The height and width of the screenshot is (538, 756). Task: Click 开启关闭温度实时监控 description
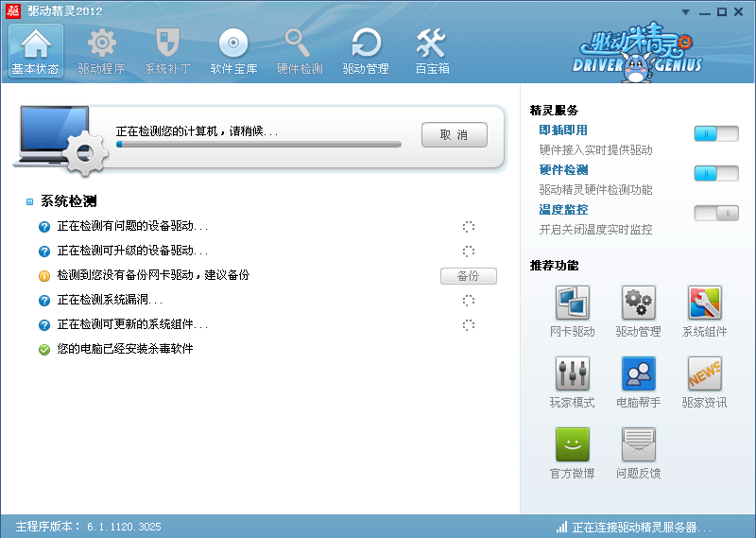pos(595,229)
